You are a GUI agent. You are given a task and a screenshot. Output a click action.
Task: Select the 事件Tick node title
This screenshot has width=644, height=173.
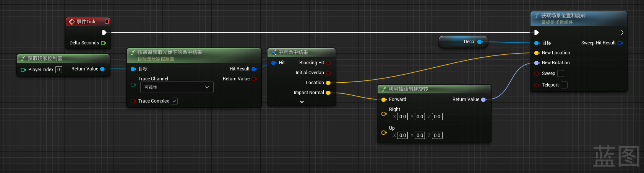86,22
